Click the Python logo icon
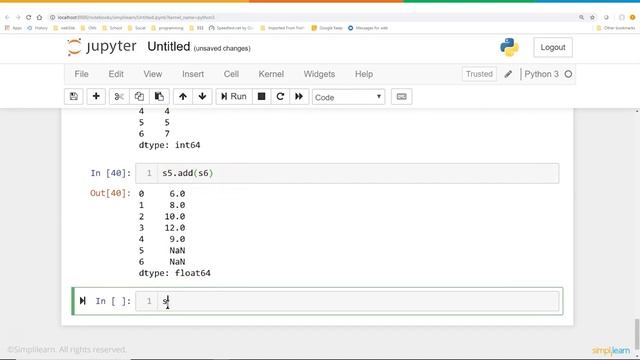This screenshot has width=640, height=360. pos(509,47)
